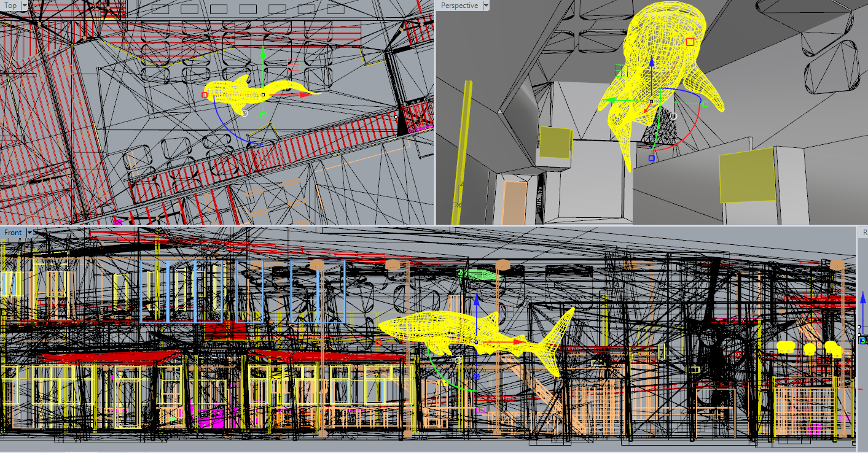Click the gumball menu ball in Top viewport

tap(244, 113)
